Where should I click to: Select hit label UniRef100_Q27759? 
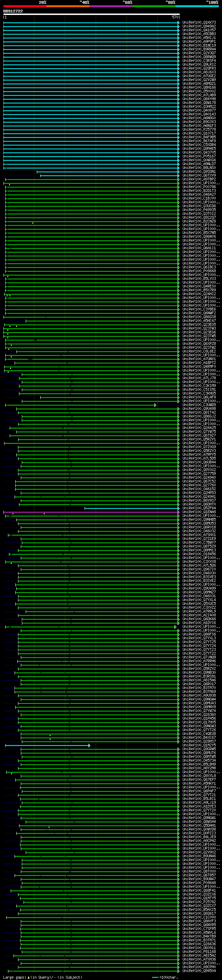(x=199, y=474)
